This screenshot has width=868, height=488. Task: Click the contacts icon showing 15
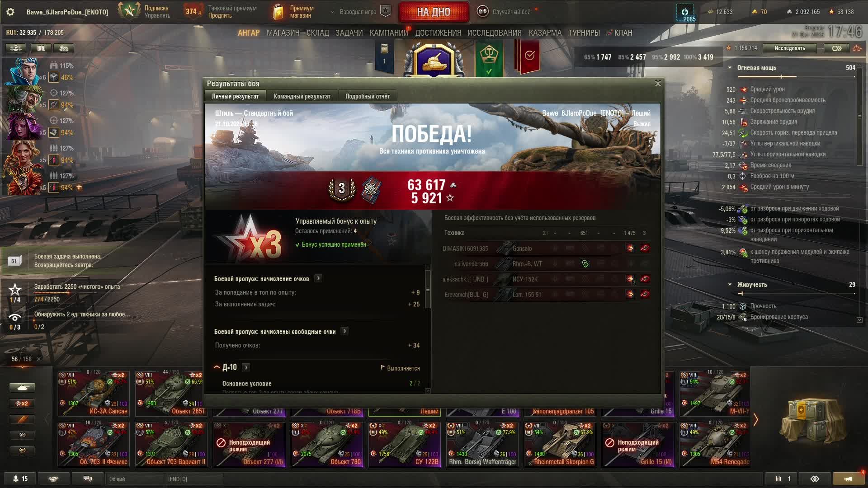click(x=20, y=479)
